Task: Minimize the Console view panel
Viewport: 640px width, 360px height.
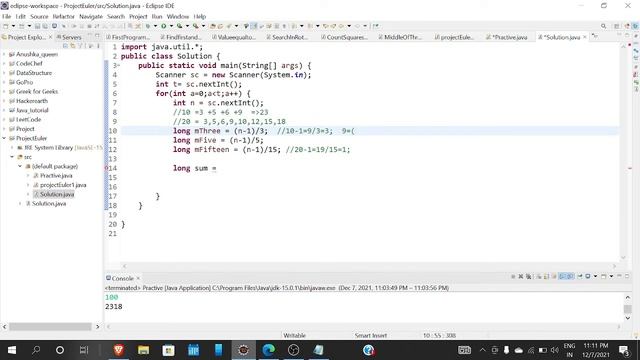Action: (x=619, y=276)
